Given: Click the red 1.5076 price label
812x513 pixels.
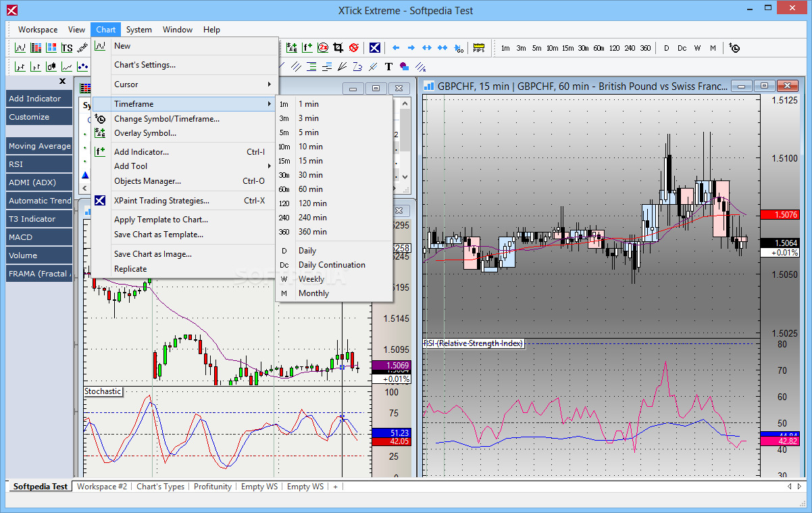Looking at the screenshot, I should (780, 215).
